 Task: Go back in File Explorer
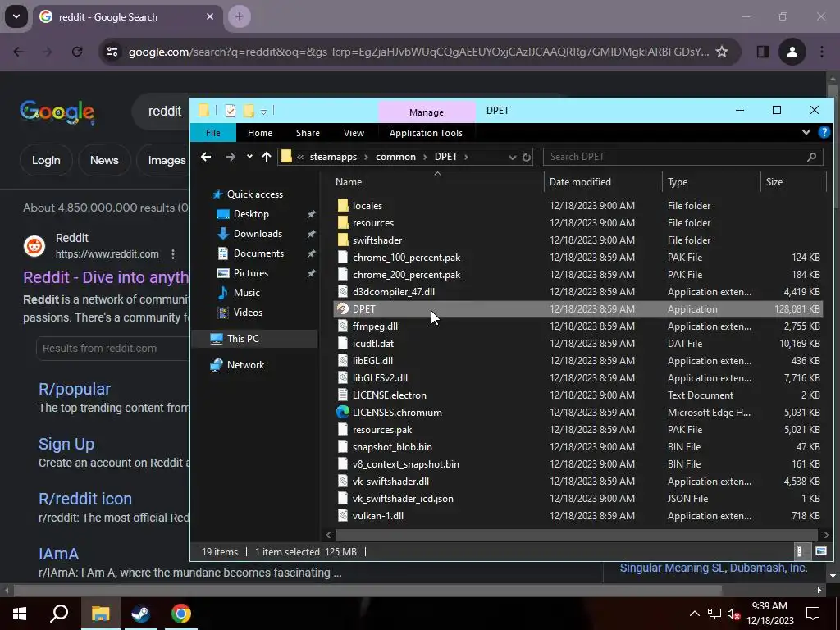pos(206,157)
